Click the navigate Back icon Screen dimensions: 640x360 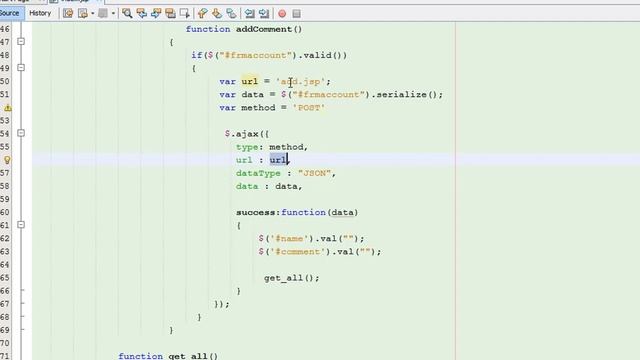[x=83, y=13]
